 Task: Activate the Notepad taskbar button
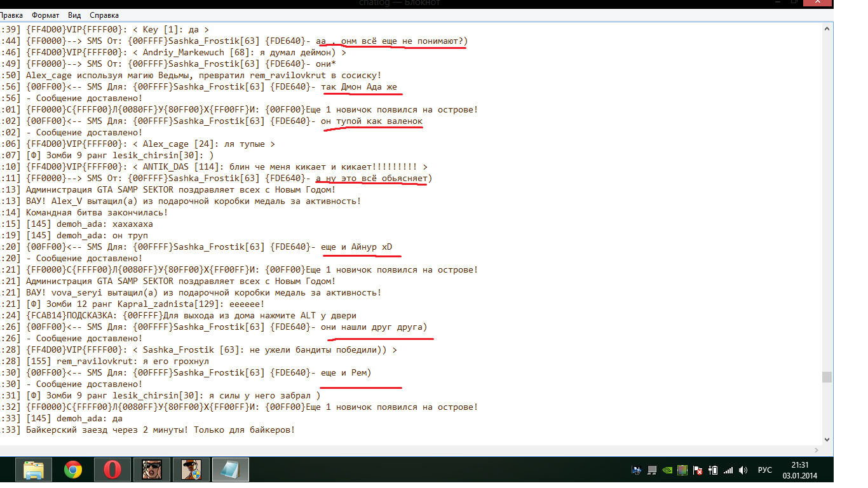point(231,470)
